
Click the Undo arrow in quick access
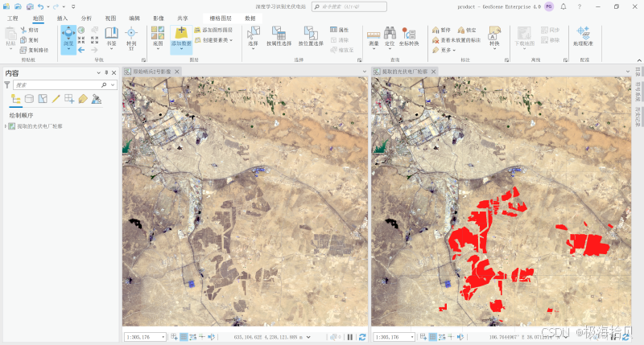point(40,6)
